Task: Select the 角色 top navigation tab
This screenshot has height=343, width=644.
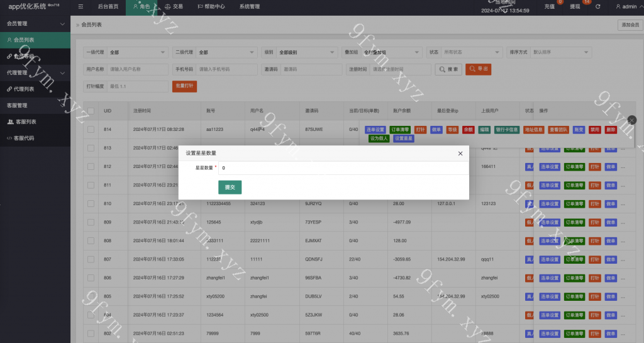Action: point(142,6)
